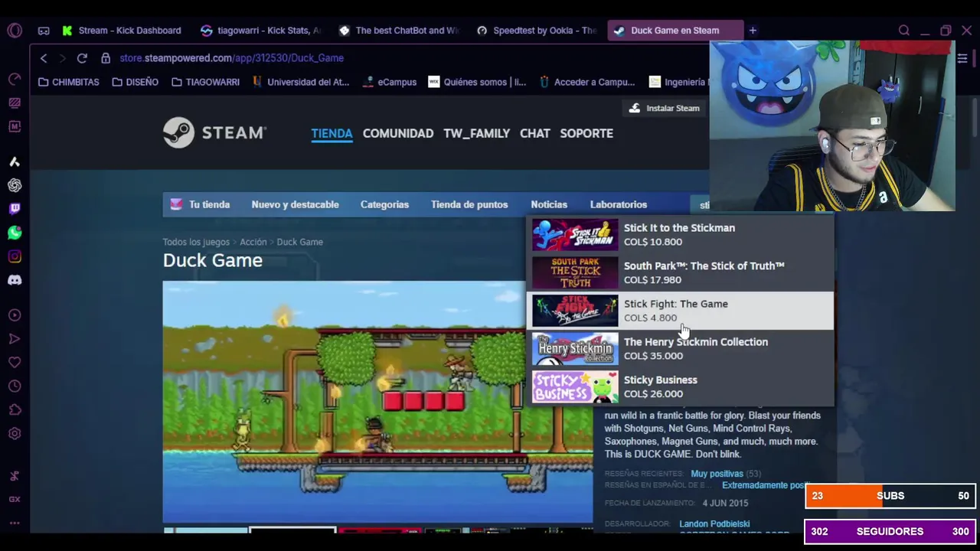This screenshot has width=980, height=551.
Task: Open bookmarks heart icon in sidebar
Action: click(15, 363)
